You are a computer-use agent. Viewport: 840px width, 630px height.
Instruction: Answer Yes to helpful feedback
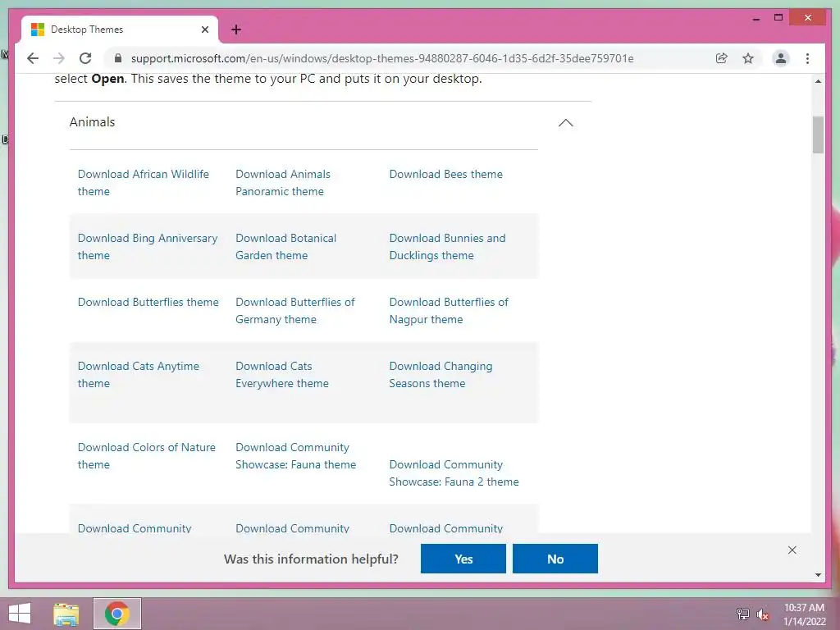463,559
